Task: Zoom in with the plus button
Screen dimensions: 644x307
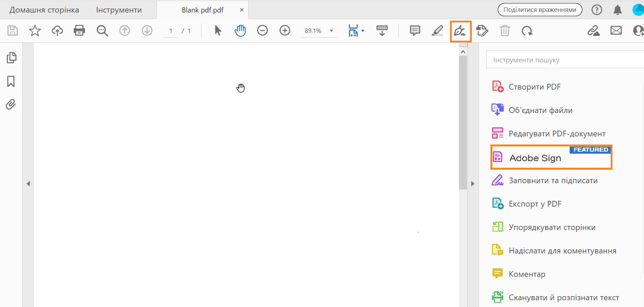Action: (x=285, y=31)
